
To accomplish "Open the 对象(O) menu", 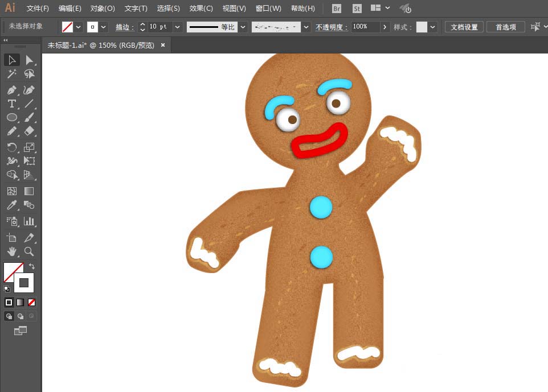I will pyautogui.click(x=103, y=9).
